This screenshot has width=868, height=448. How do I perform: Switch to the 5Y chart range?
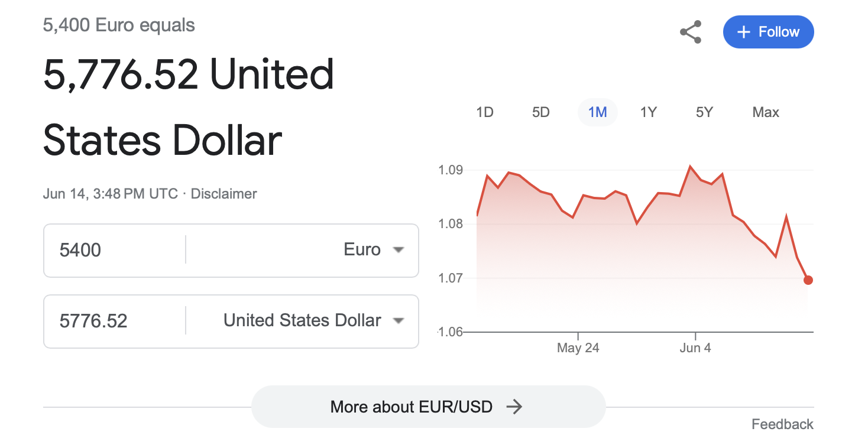pos(704,112)
